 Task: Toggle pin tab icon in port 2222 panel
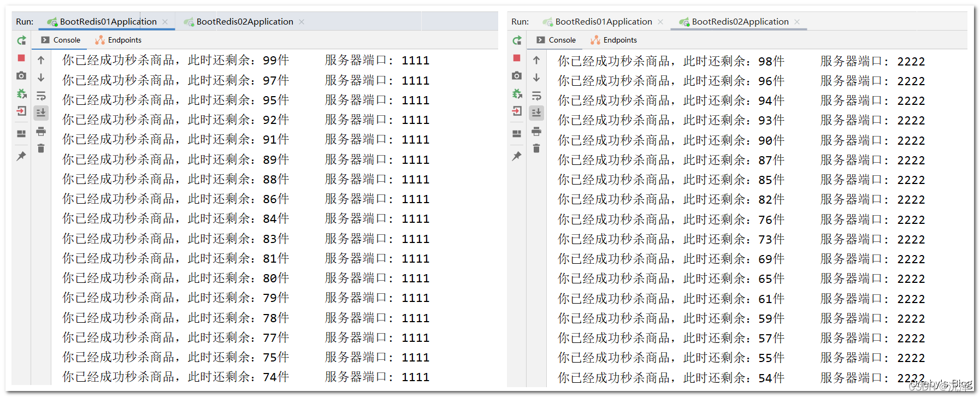click(517, 156)
